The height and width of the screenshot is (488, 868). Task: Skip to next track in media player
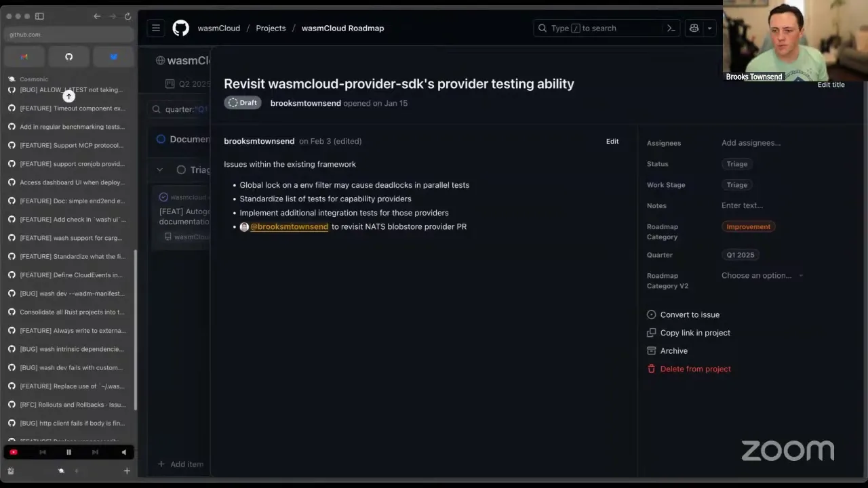coord(95,452)
